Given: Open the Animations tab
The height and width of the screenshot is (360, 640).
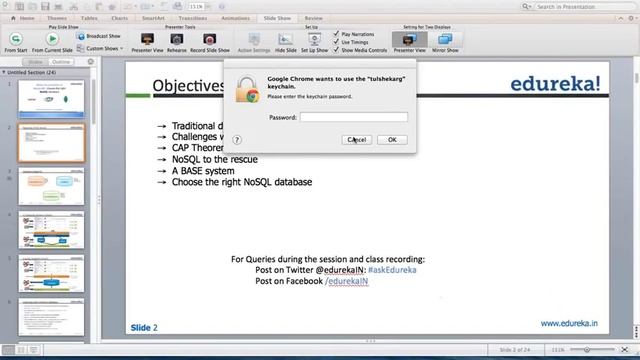Looking at the screenshot, I should coord(235,18).
